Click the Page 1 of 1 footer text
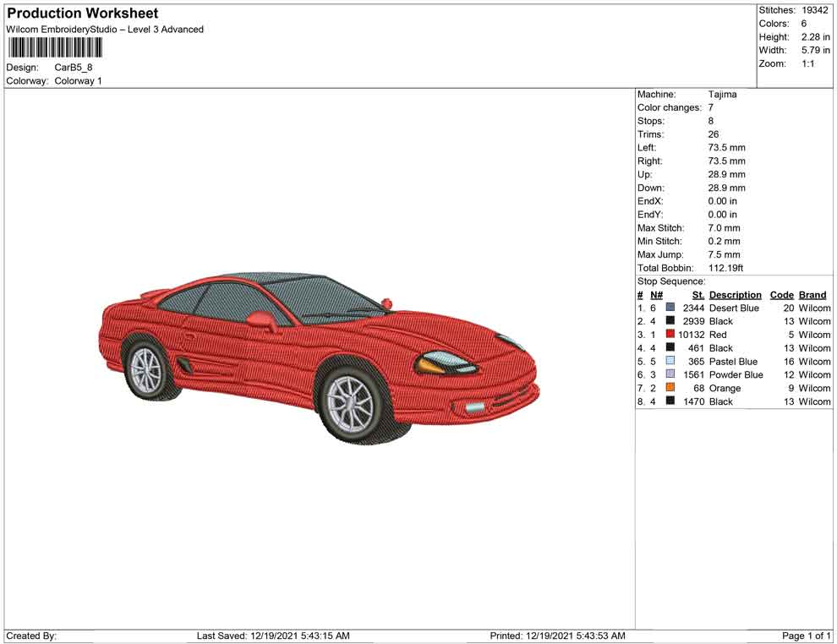 click(x=807, y=636)
